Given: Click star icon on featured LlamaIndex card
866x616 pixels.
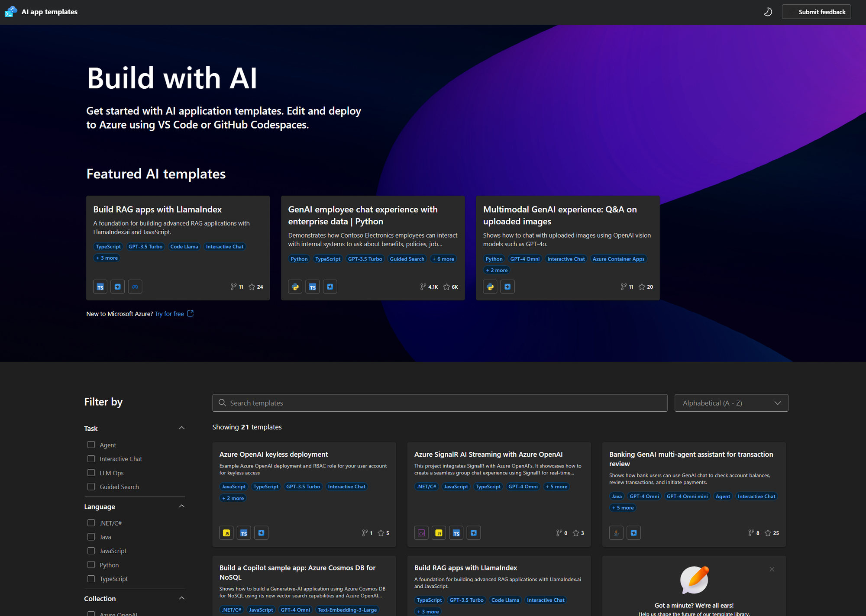Looking at the screenshot, I should pos(252,287).
